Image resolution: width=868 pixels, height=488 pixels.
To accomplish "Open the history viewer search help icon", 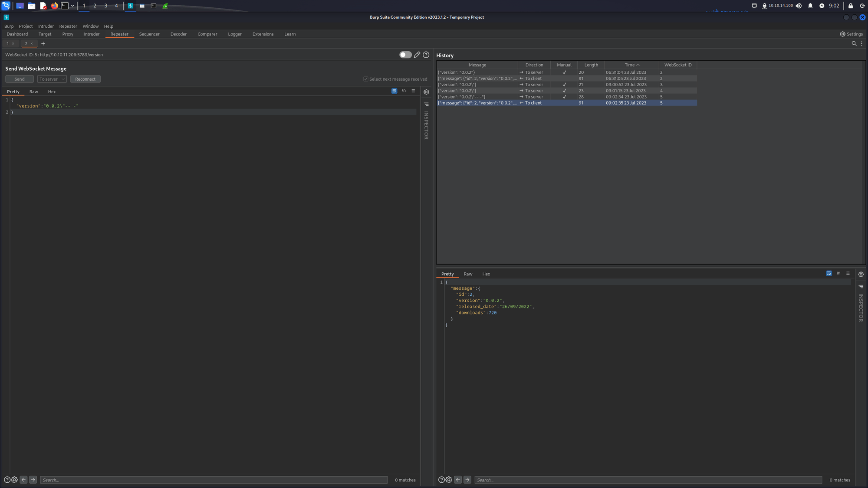I will (x=441, y=480).
